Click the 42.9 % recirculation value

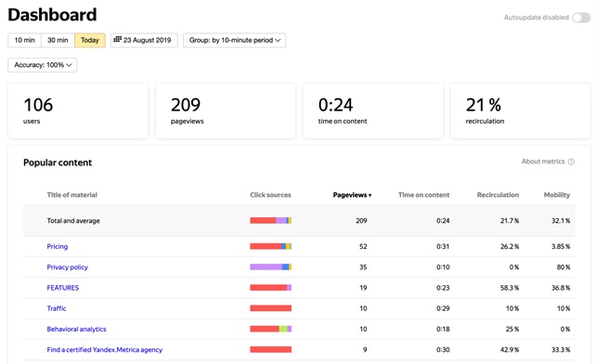pos(510,349)
